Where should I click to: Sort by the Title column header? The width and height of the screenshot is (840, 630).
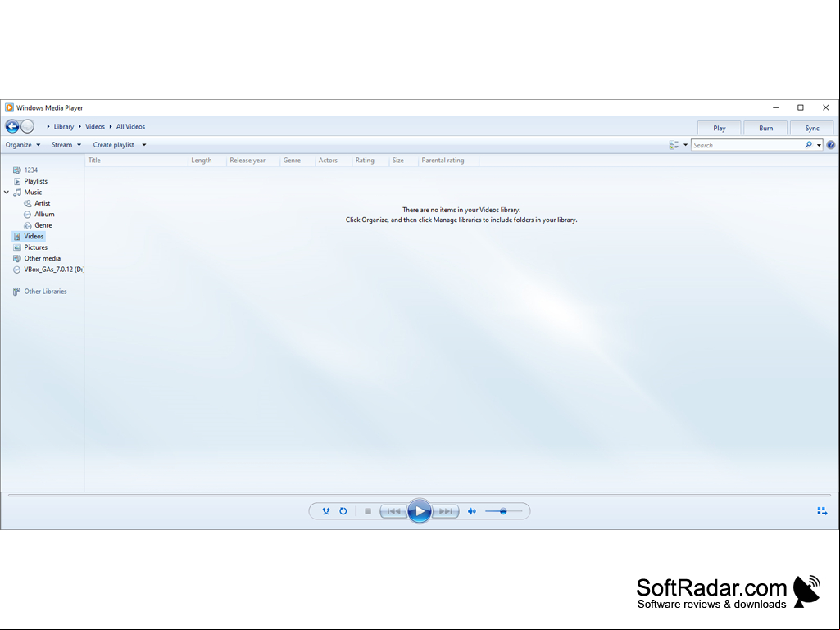pos(137,161)
